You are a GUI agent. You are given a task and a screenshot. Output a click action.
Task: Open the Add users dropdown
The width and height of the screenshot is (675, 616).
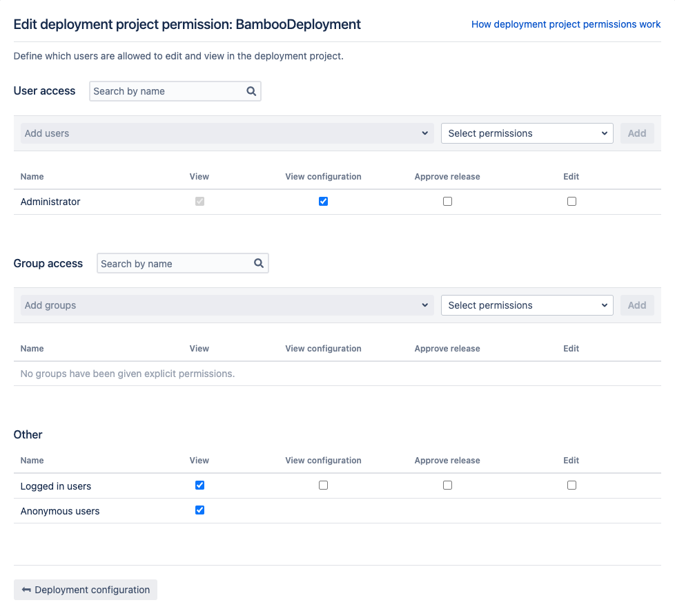227,133
